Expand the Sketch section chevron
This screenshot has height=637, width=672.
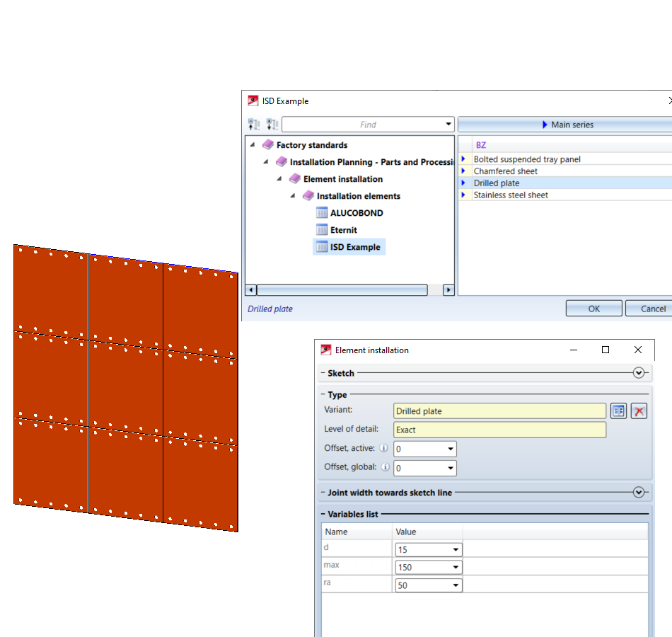tap(639, 373)
